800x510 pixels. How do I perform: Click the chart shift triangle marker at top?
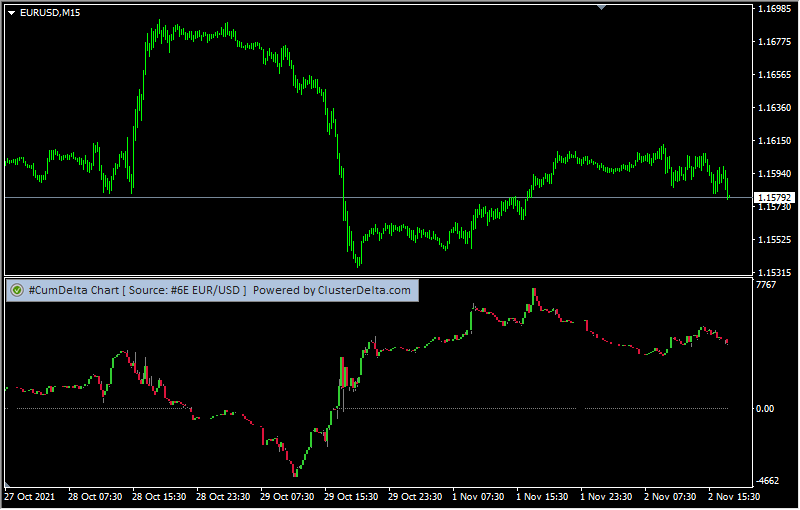point(601,7)
